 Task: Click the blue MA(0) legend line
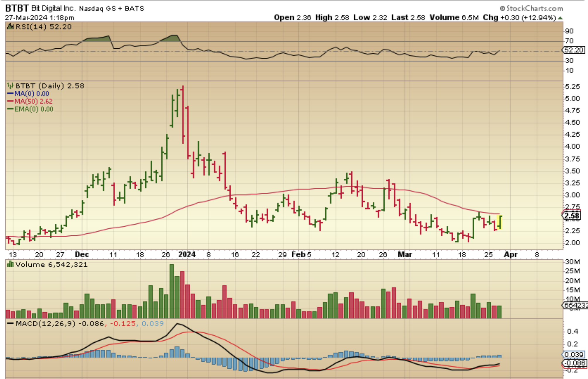click(11, 94)
